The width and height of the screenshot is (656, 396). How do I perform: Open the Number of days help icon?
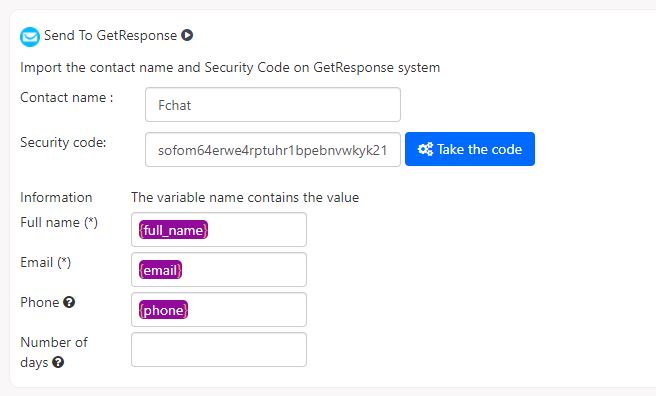tap(58, 362)
